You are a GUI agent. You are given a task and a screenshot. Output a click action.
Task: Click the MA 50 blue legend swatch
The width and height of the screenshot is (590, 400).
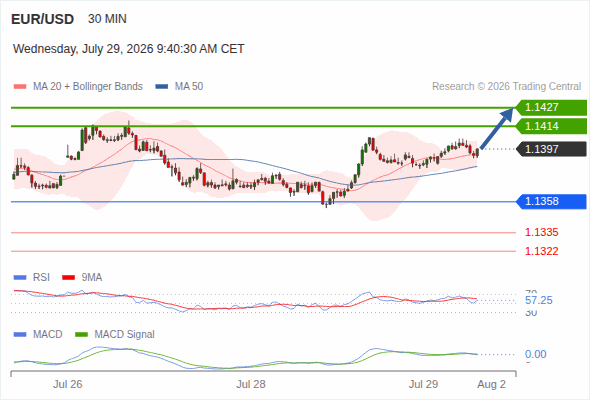click(162, 87)
